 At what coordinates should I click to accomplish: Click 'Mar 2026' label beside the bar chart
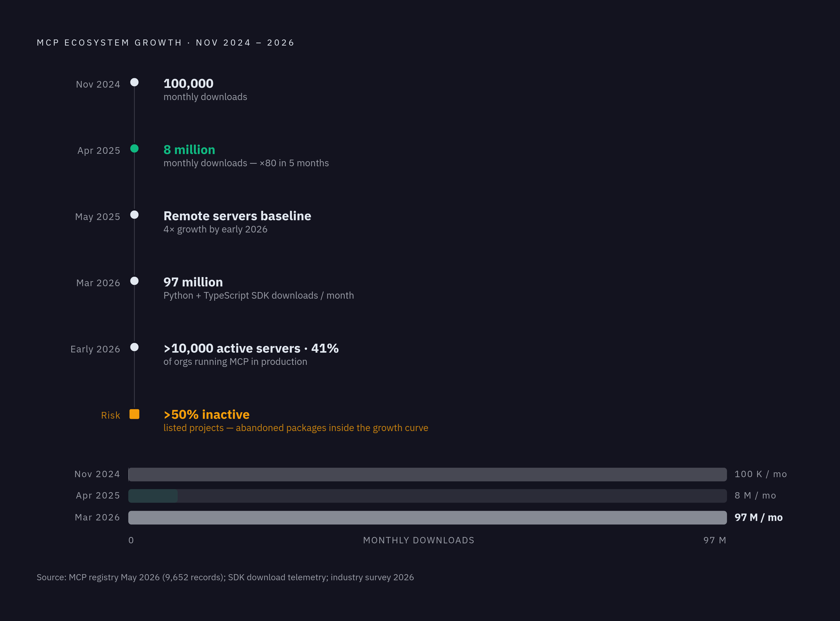(x=97, y=517)
